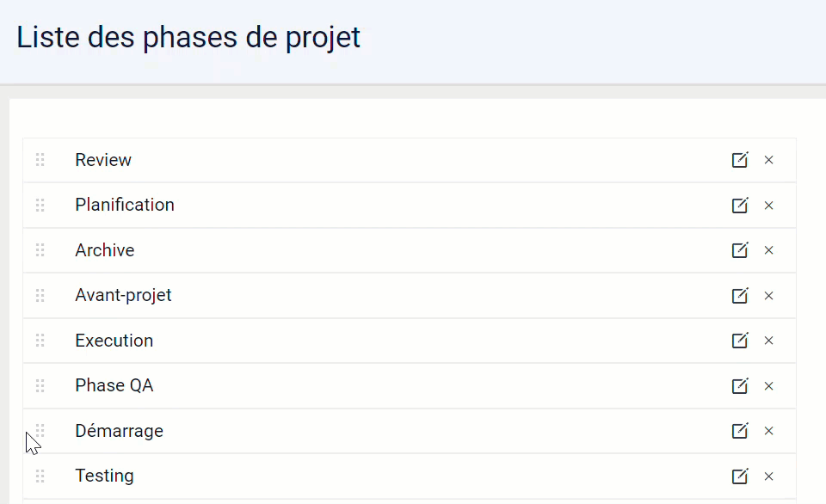The height and width of the screenshot is (504, 826).
Task: Select the Phase QA row label
Action: click(114, 385)
